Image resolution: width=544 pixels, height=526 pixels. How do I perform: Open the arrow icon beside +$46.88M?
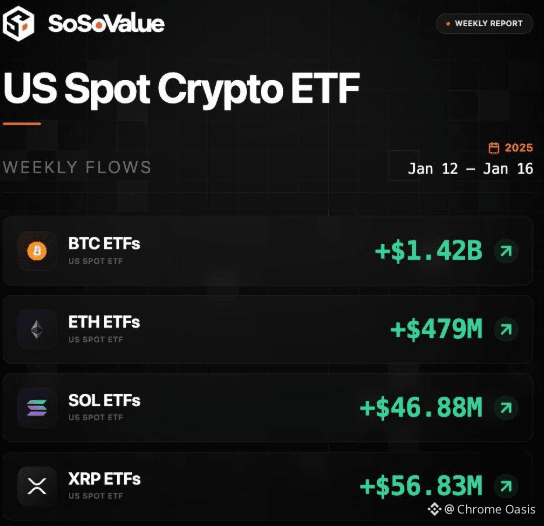click(x=506, y=407)
